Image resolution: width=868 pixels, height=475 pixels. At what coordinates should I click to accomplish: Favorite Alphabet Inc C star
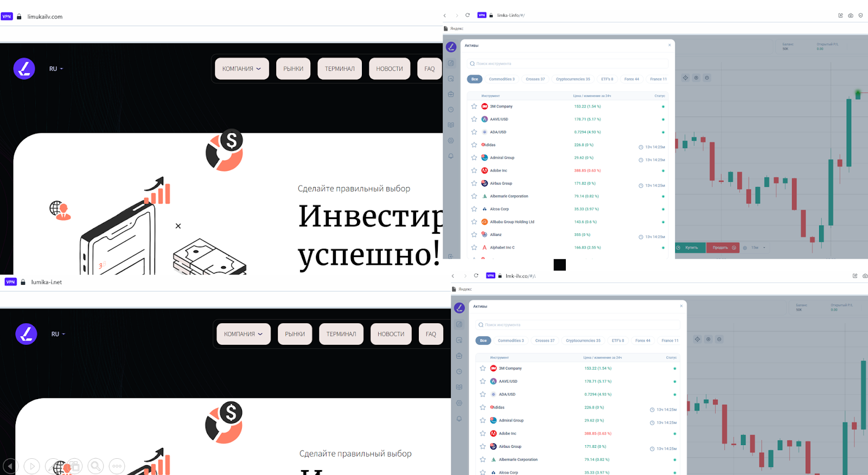tap(474, 247)
